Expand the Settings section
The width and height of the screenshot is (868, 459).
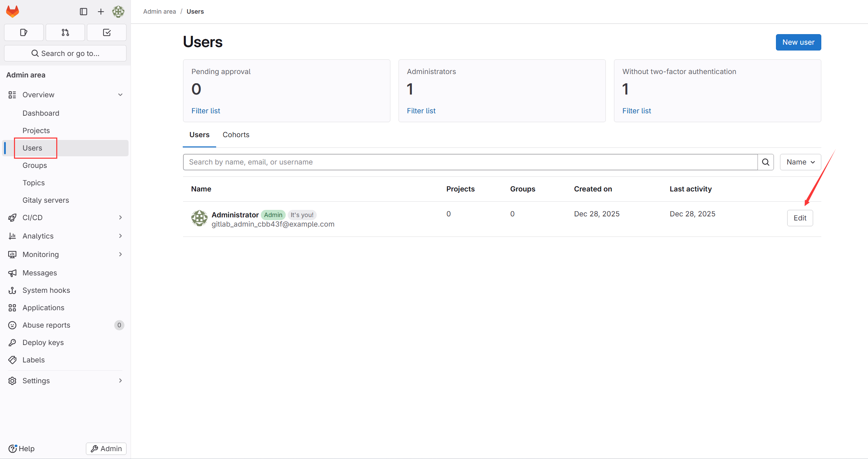[120, 381]
